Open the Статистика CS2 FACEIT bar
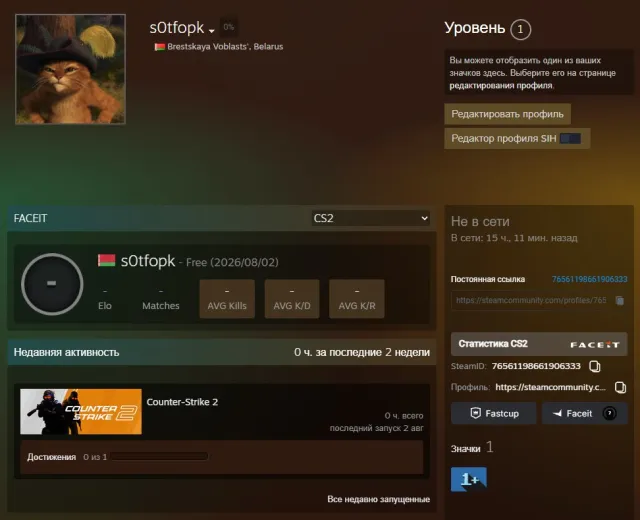Viewport: 640px width, 520px height. pos(539,344)
